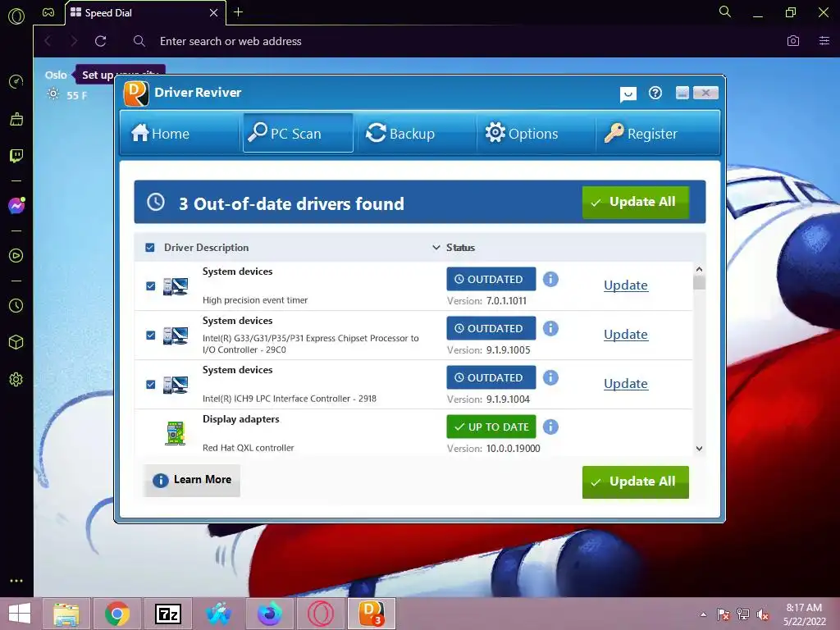Uncheck Intel G33/G31/P35/P31 chipset driver
Viewport: 840px width, 630px height.
tap(151, 336)
